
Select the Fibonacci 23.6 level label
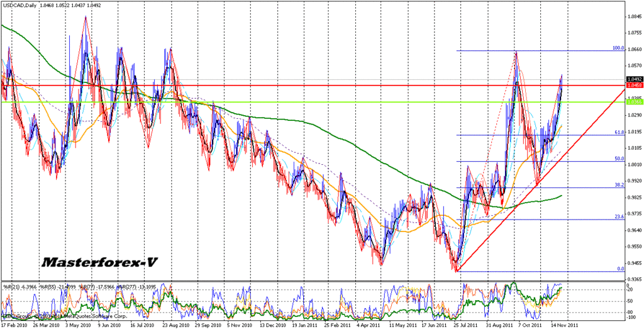(619, 216)
